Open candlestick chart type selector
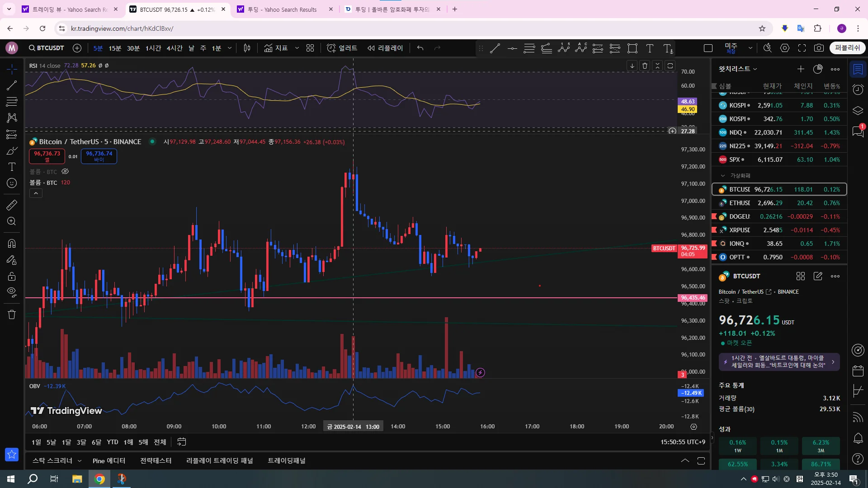 pyautogui.click(x=247, y=48)
